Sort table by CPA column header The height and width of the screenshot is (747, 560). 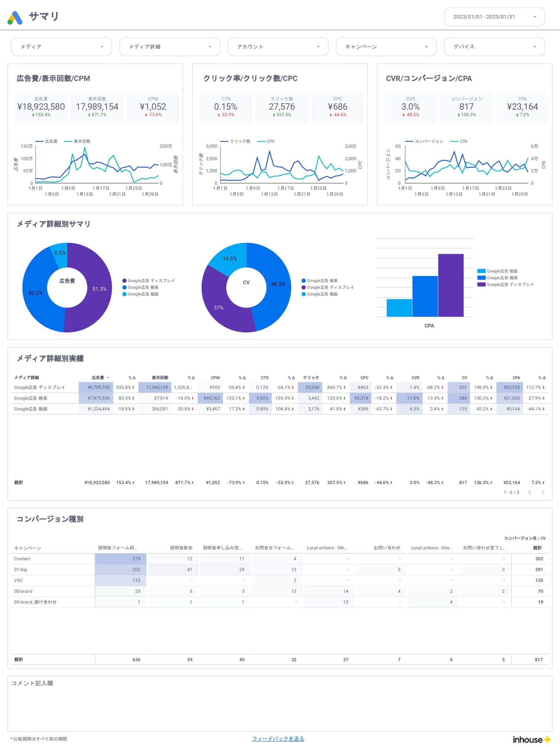516,378
